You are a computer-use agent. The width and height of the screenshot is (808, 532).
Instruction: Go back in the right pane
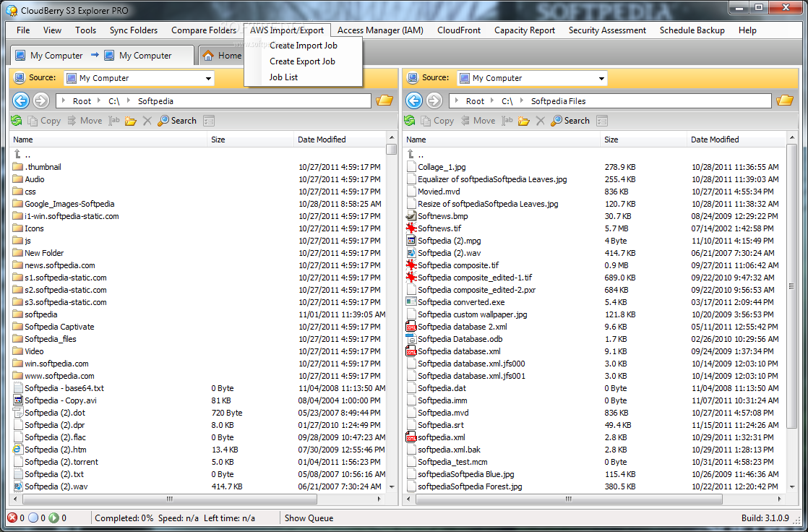click(x=414, y=100)
